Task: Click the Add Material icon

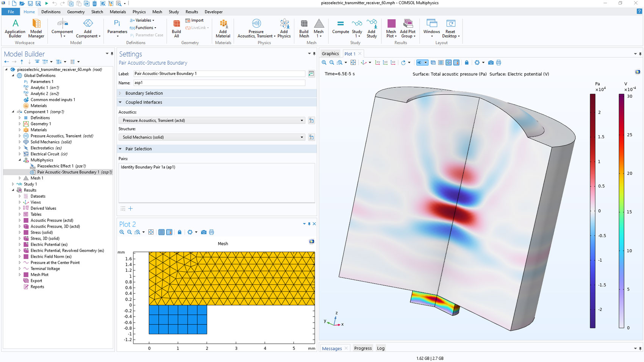Action: pyautogui.click(x=223, y=28)
